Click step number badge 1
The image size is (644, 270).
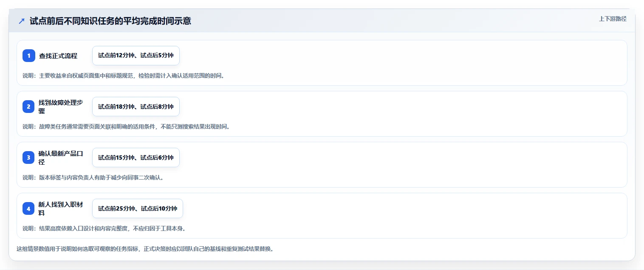29,56
